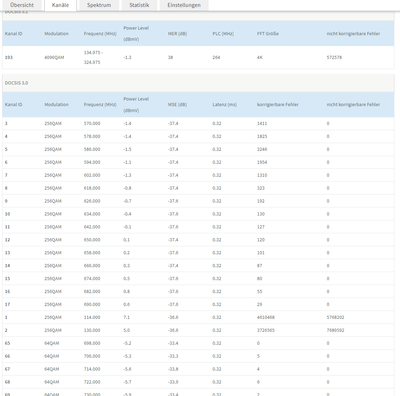This screenshot has width=400, height=396.
Task: Click the 602.000 frequency cell
Action: click(x=92, y=175)
